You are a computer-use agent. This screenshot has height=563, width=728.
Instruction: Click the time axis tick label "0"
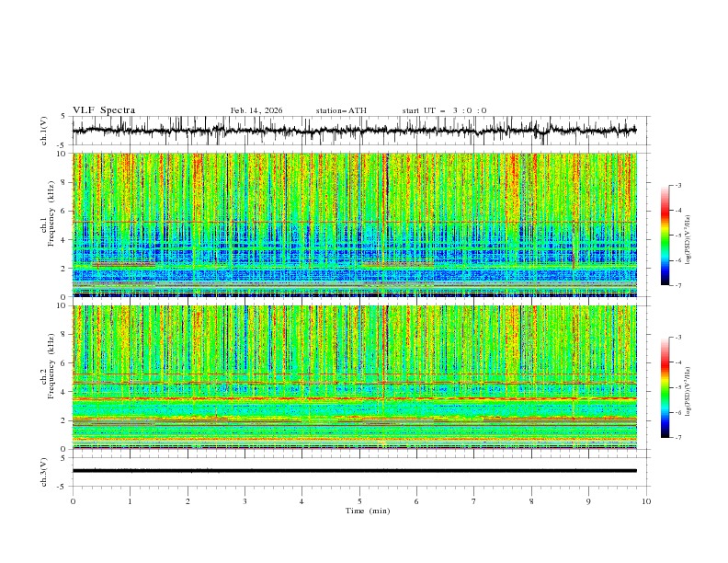point(73,501)
